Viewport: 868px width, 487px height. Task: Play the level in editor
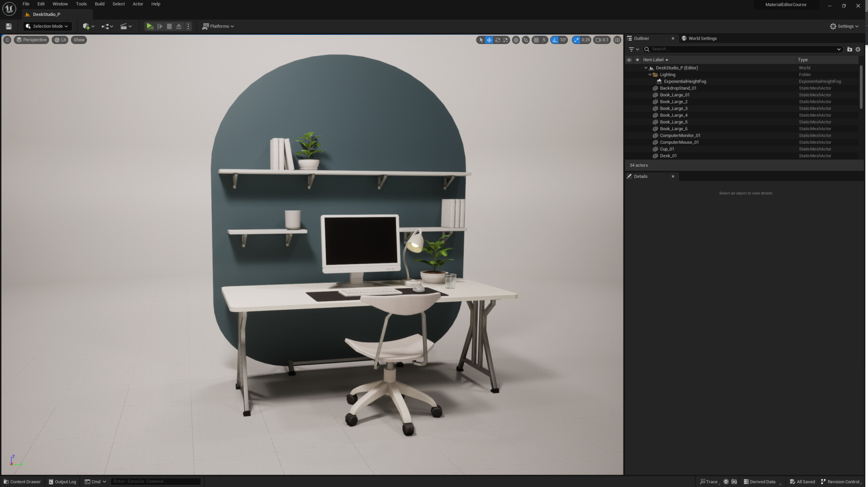tap(149, 26)
